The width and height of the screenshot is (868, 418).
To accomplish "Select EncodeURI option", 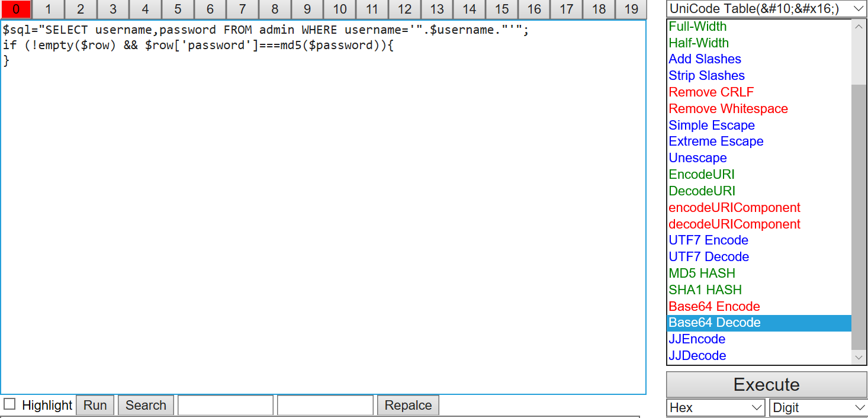I will 759,175.
